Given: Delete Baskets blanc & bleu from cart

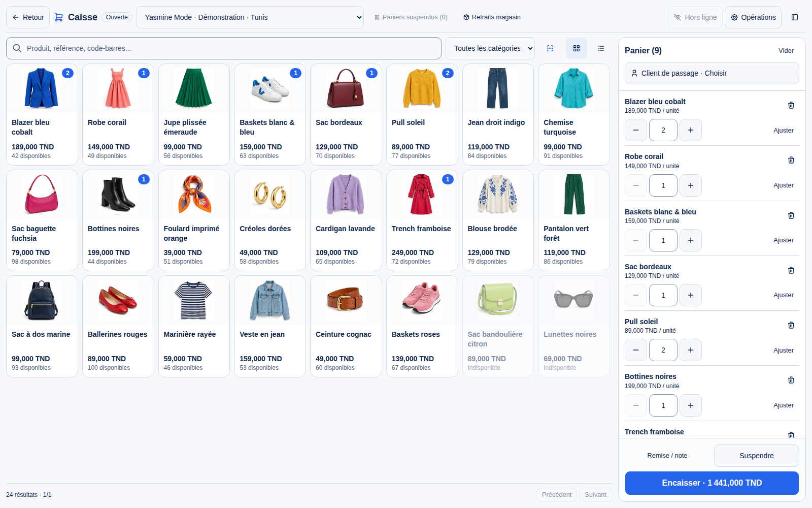Looking at the screenshot, I should point(791,215).
